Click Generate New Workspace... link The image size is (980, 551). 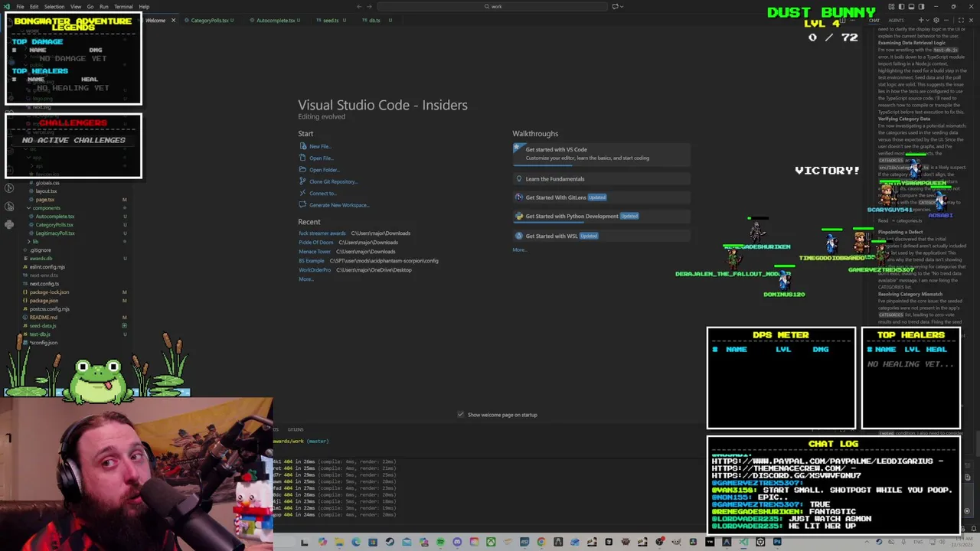(339, 205)
